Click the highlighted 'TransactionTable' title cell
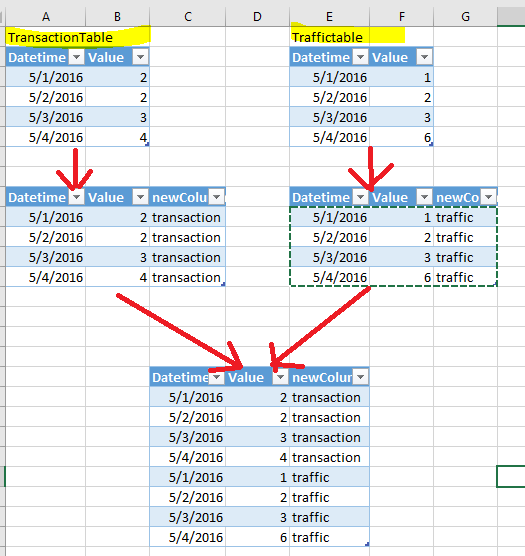 (46, 37)
